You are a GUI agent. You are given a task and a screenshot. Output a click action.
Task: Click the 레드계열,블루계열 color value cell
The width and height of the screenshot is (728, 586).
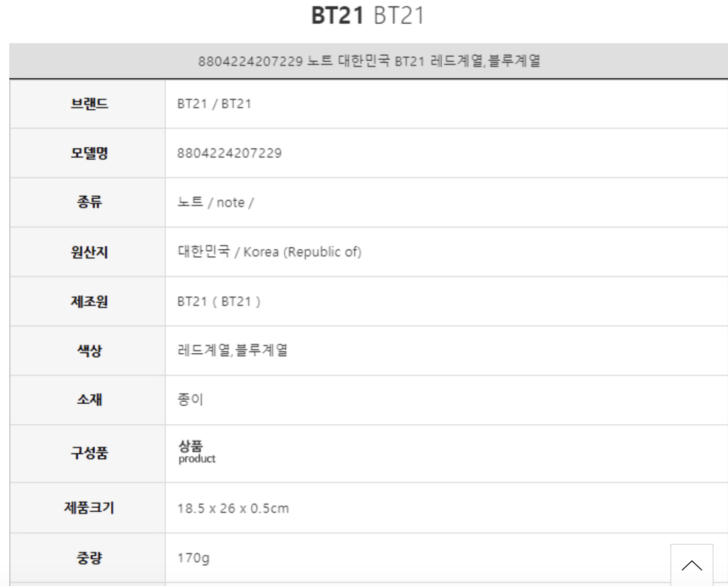point(232,351)
